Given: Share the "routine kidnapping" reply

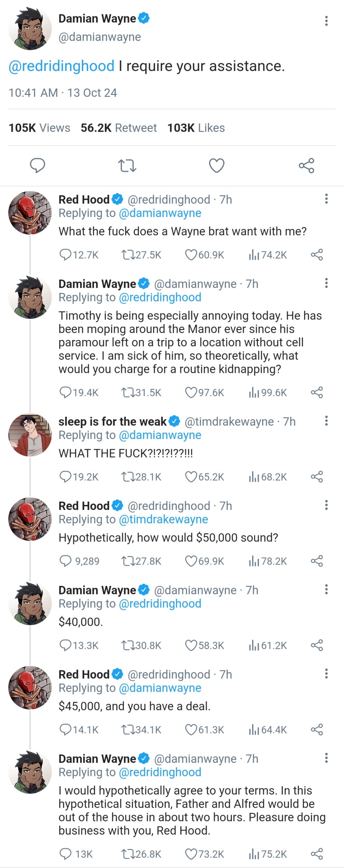Looking at the screenshot, I should tap(317, 392).
